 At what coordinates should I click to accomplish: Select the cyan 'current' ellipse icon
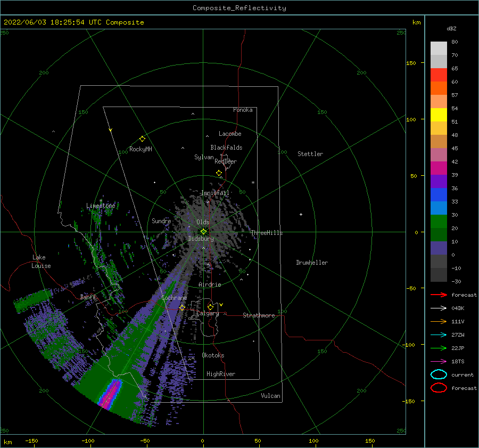pos(439,374)
